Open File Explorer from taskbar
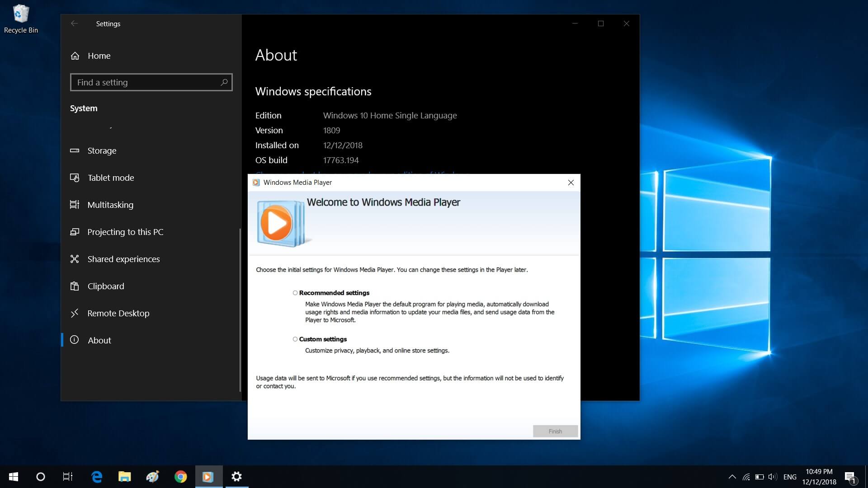This screenshot has height=488, width=868. (x=124, y=476)
